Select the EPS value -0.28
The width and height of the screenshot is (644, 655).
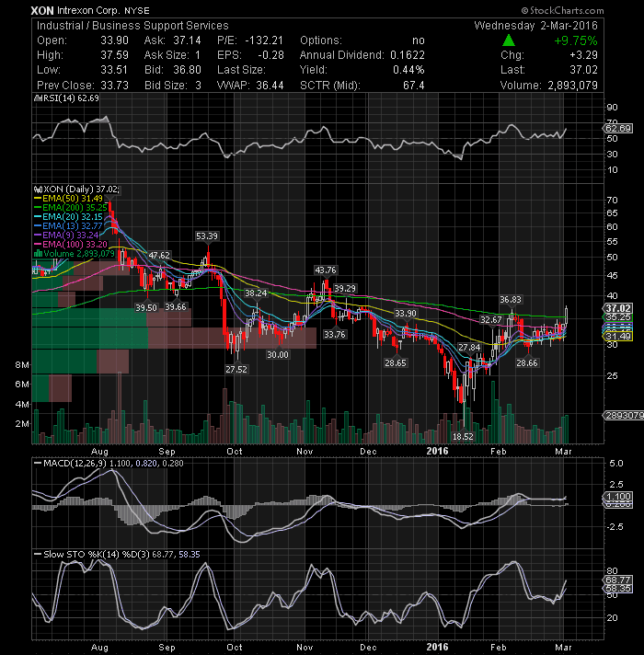point(270,55)
